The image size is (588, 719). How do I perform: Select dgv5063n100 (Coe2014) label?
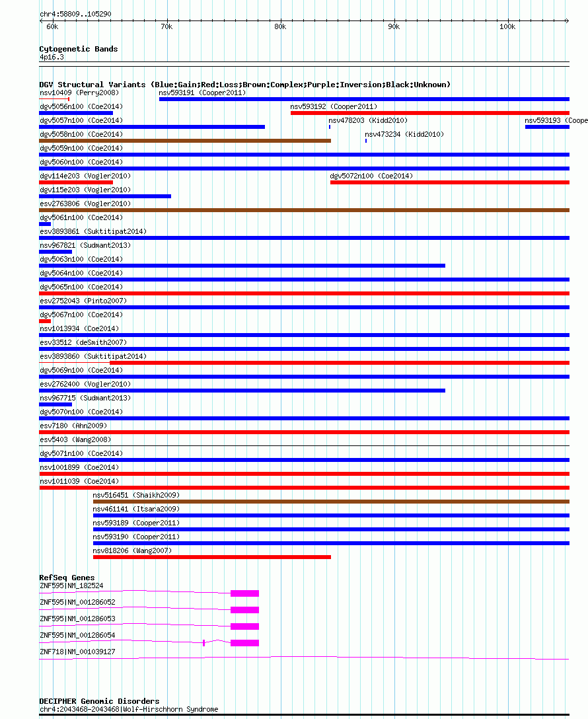pos(81,259)
